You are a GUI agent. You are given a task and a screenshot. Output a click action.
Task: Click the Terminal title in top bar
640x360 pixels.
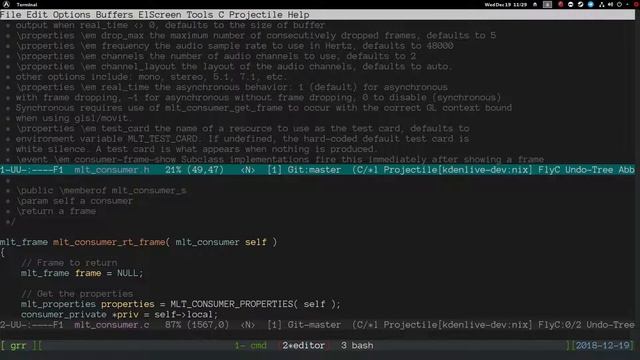pos(27,4)
